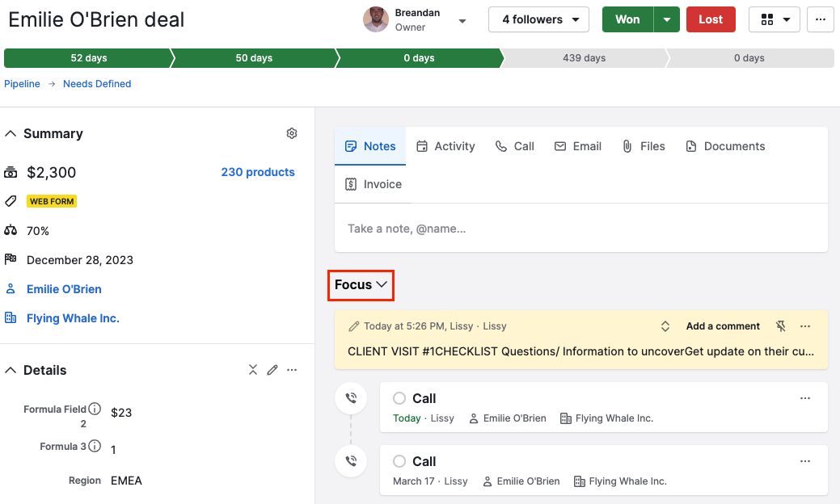
Task: Edit deal details using the pencil icon
Action: click(272, 369)
